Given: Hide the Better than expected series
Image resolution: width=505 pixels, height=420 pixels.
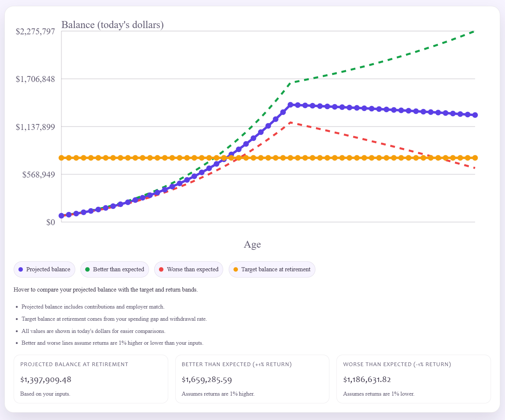Looking at the screenshot, I should coord(115,269).
